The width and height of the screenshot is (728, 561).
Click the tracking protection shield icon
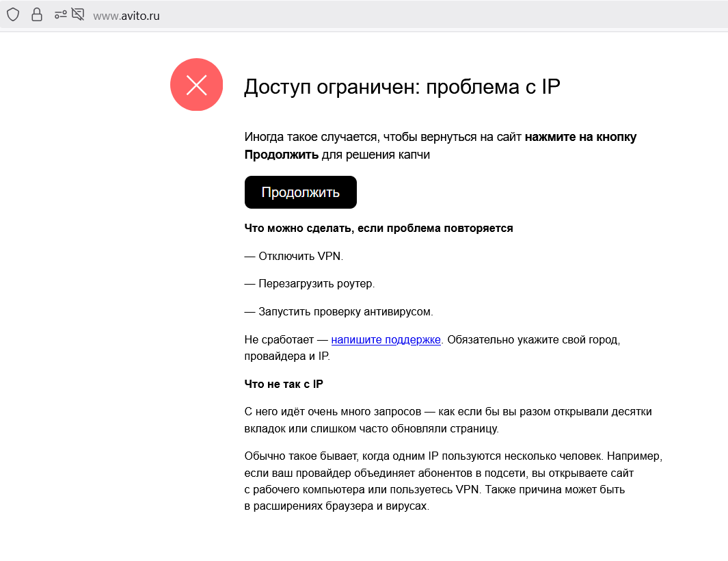[13, 14]
